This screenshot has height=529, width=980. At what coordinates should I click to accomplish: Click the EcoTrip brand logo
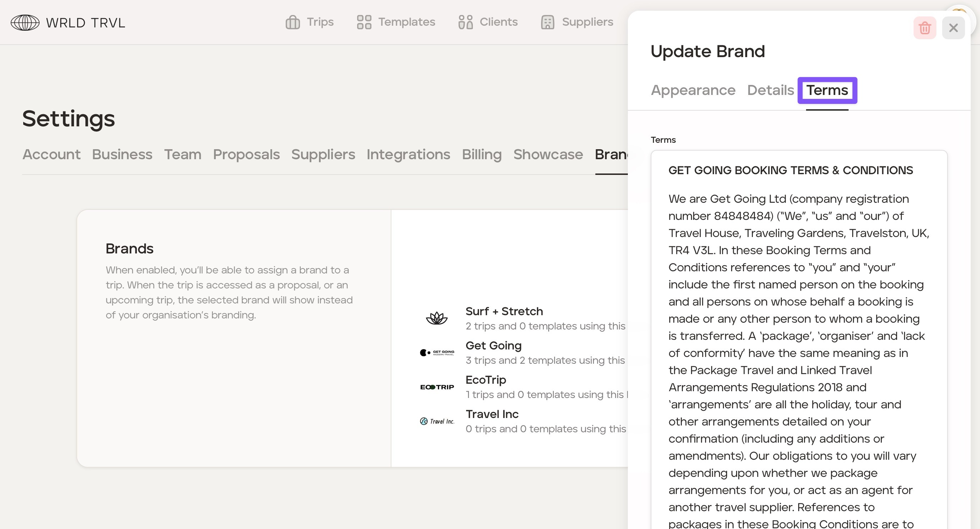coord(437,387)
